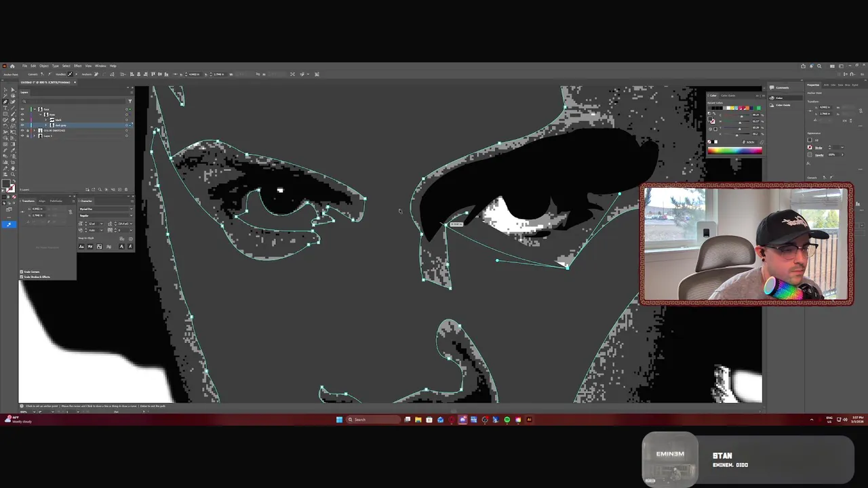868x488 pixels.
Task: Click the Share icon at top right
Action: pyautogui.click(x=803, y=66)
